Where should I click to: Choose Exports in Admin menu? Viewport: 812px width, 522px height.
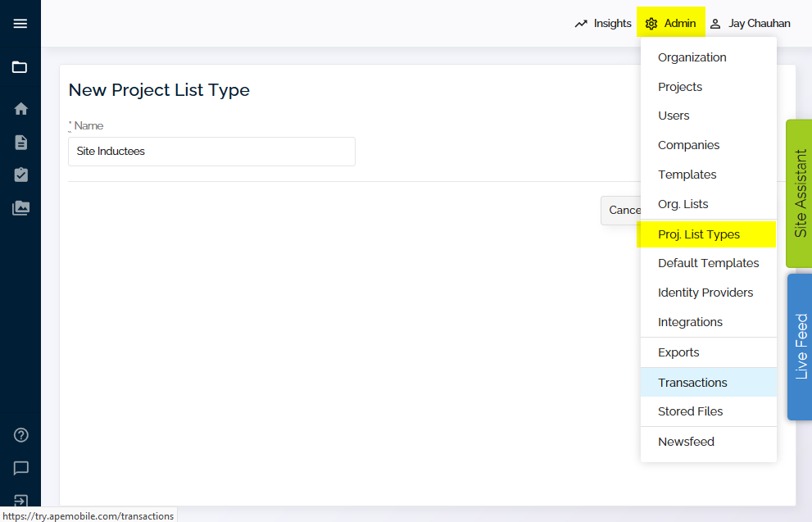pos(709,352)
